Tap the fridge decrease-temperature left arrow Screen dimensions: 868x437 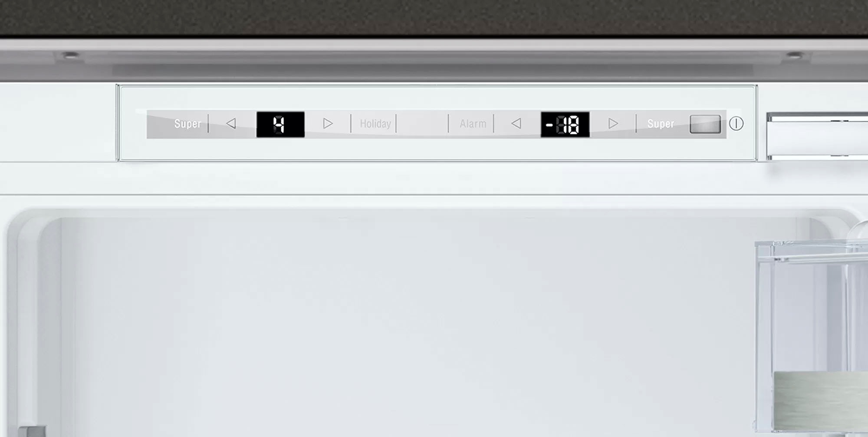231,124
